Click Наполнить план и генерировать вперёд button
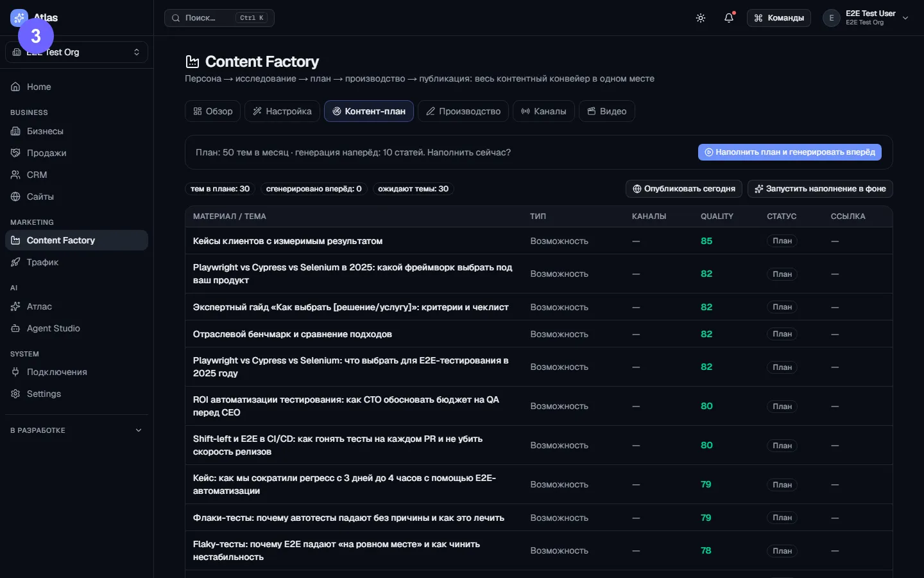This screenshot has width=924, height=578. [x=790, y=152]
